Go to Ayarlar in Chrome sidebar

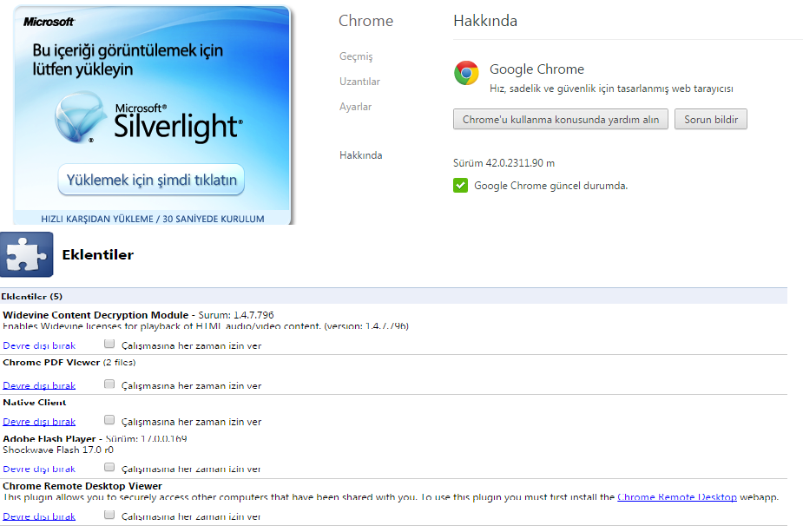point(355,107)
